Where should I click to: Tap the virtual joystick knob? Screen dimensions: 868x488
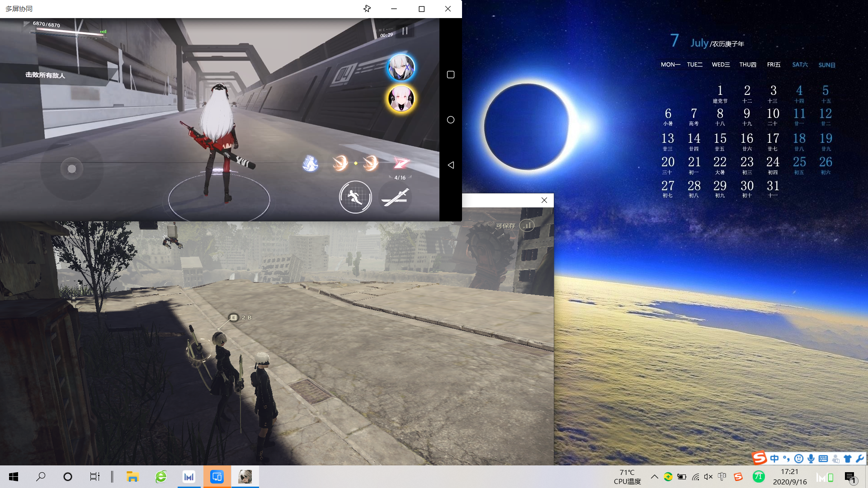pos(71,169)
